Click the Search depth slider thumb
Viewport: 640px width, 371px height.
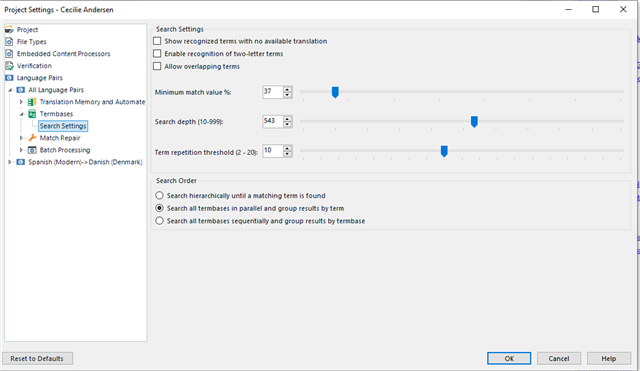pyautogui.click(x=474, y=122)
